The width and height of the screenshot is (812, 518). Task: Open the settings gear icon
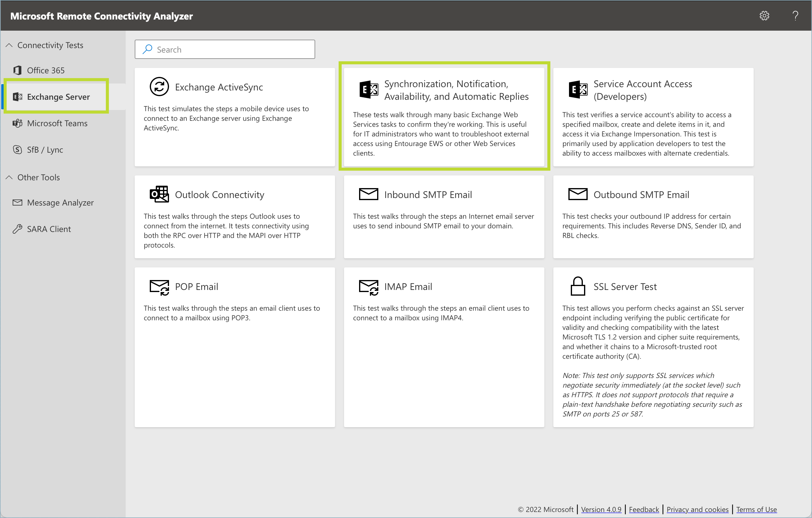pos(764,16)
